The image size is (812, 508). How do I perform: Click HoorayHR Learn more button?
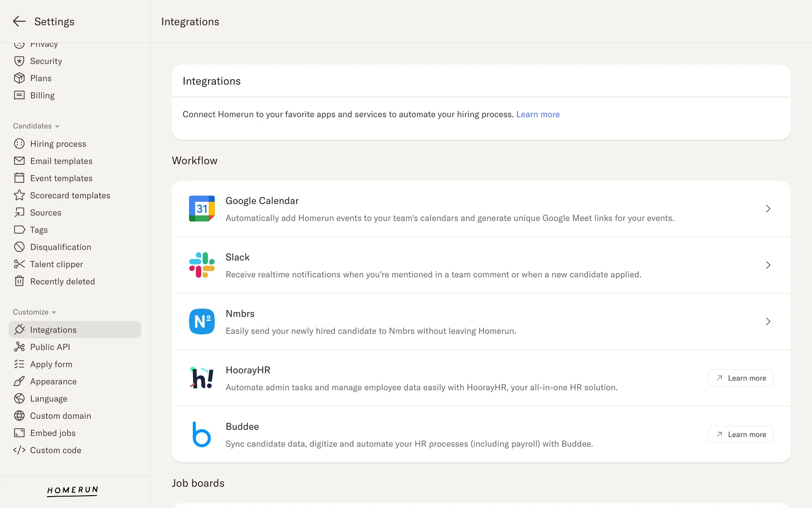pos(741,378)
